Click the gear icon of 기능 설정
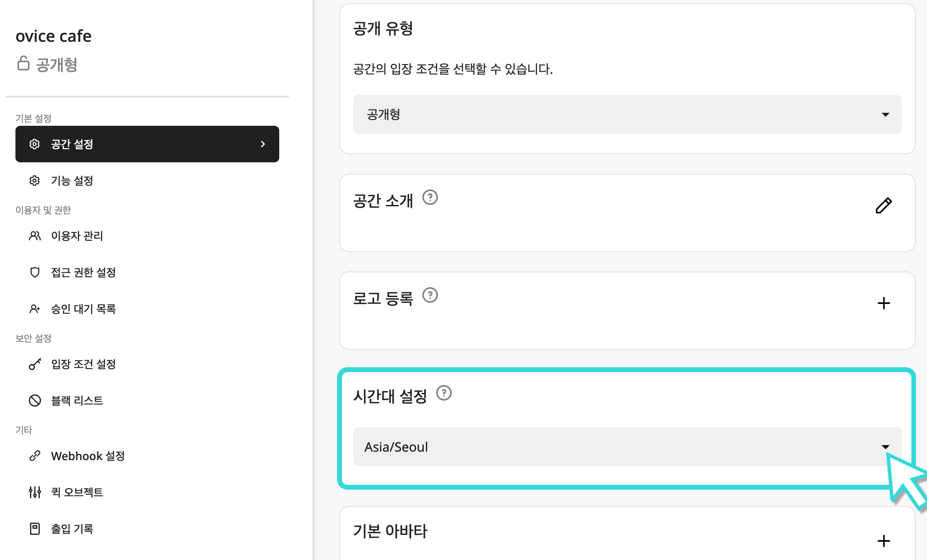 34,181
